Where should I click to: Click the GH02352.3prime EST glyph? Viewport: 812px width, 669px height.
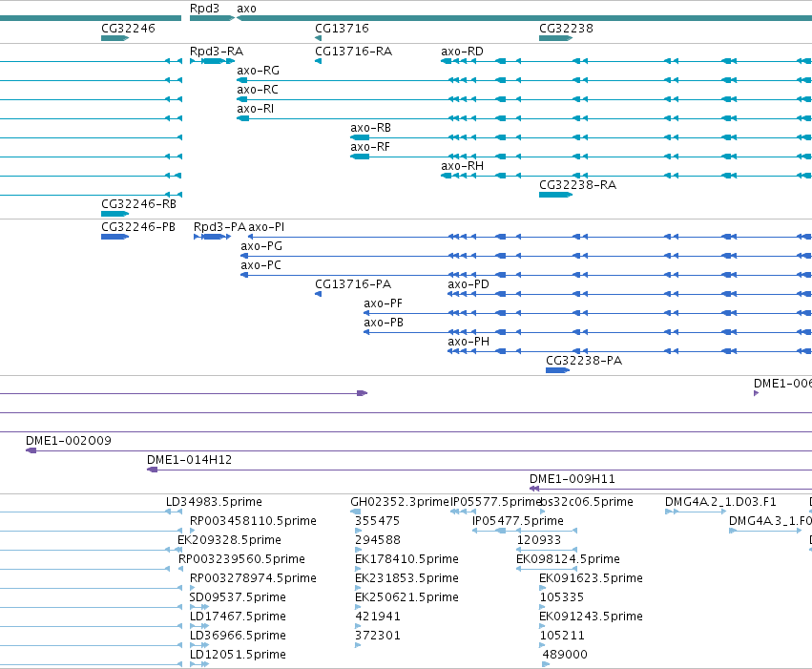pos(355,512)
